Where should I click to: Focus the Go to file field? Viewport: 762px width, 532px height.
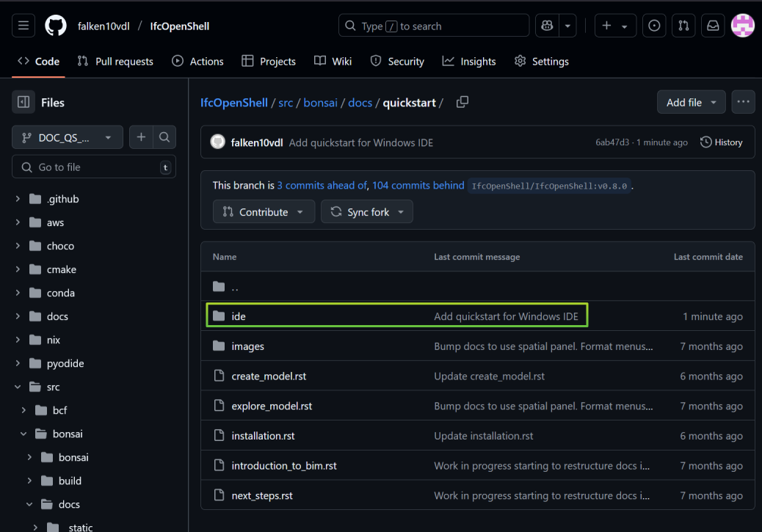(x=94, y=167)
